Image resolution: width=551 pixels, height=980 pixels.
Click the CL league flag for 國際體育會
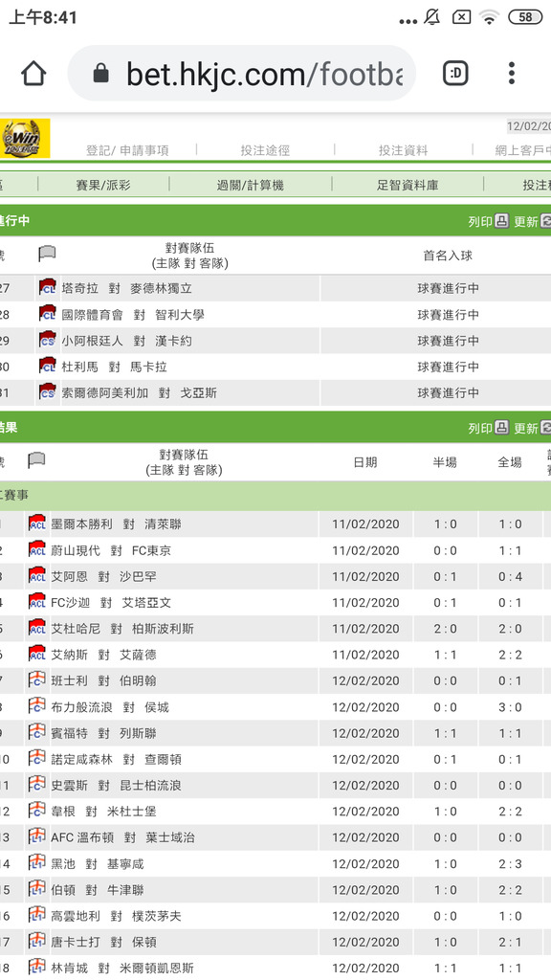click(48, 314)
